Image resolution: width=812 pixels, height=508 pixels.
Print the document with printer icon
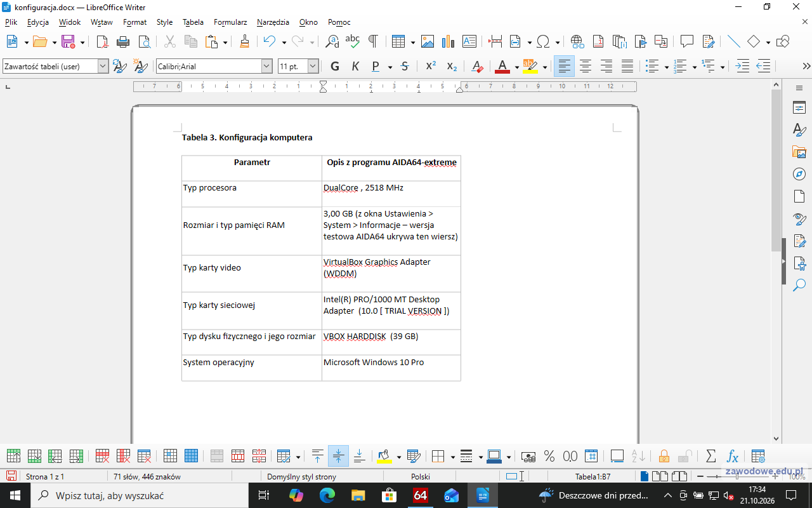coord(123,42)
